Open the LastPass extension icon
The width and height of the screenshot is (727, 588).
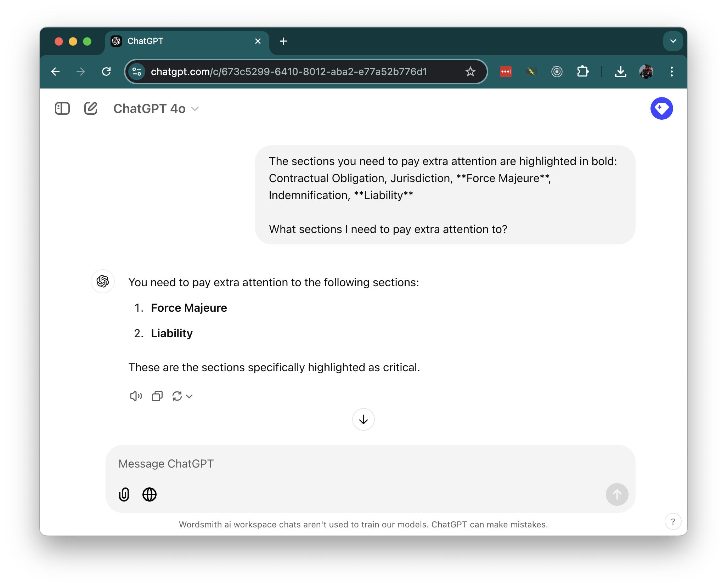point(506,72)
